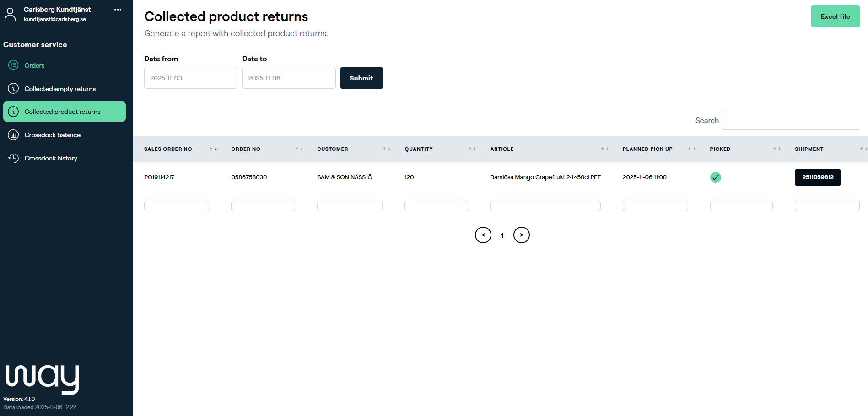Click the Collected empty returns info icon
Viewport: 868px width, 416px height.
[x=13, y=89]
